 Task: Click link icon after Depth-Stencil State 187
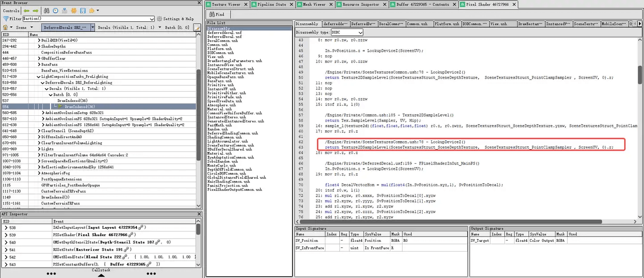157,242
